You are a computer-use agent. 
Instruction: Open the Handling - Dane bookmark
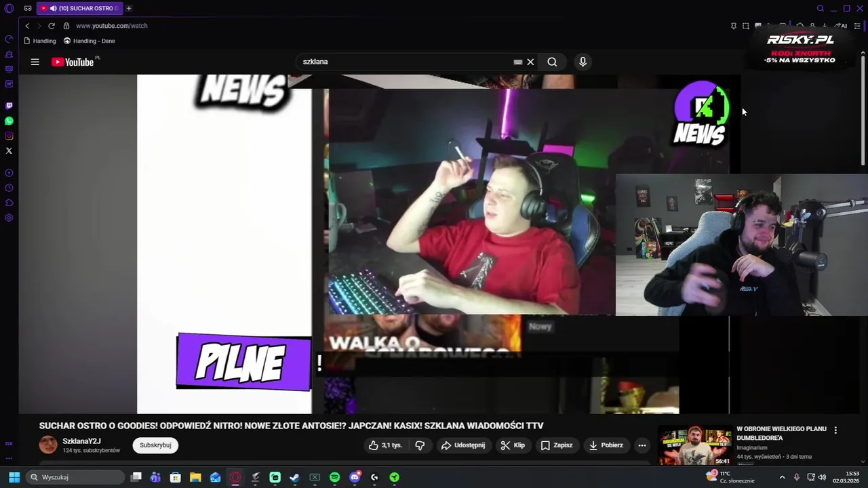[x=90, y=41]
